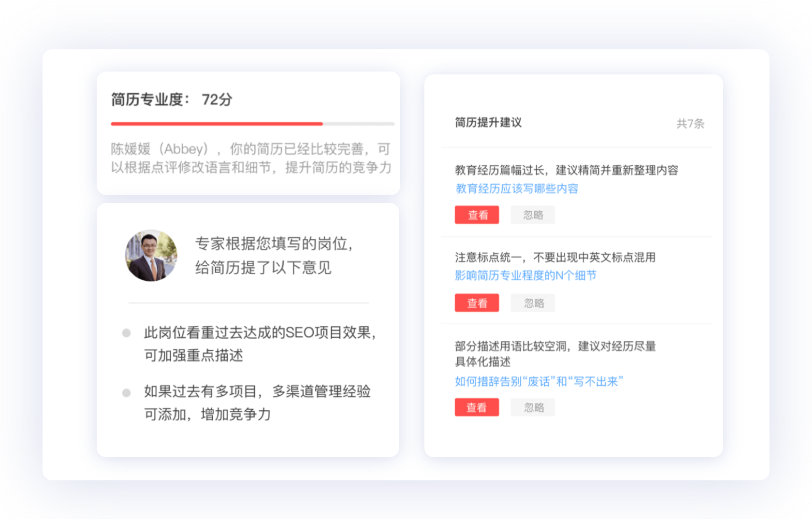Click 查看 for the 教育经历篇幅过长 suggestion
The height and width of the screenshot is (519, 812).
(477, 215)
